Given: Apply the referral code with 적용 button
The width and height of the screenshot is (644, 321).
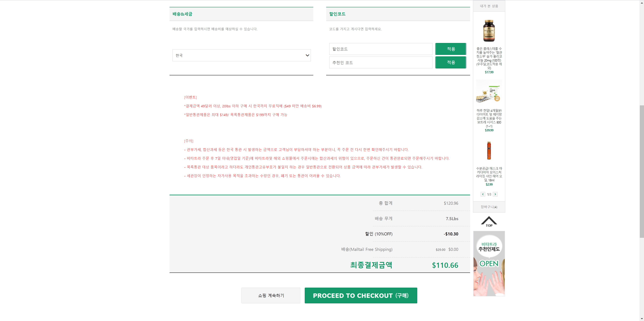Looking at the screenshot, I should (450, 63).
